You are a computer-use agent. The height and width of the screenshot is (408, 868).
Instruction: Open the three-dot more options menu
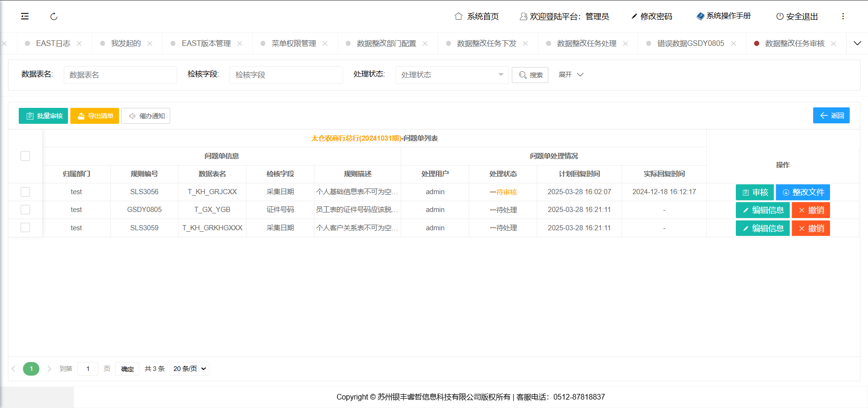click(x=843, y=16)
